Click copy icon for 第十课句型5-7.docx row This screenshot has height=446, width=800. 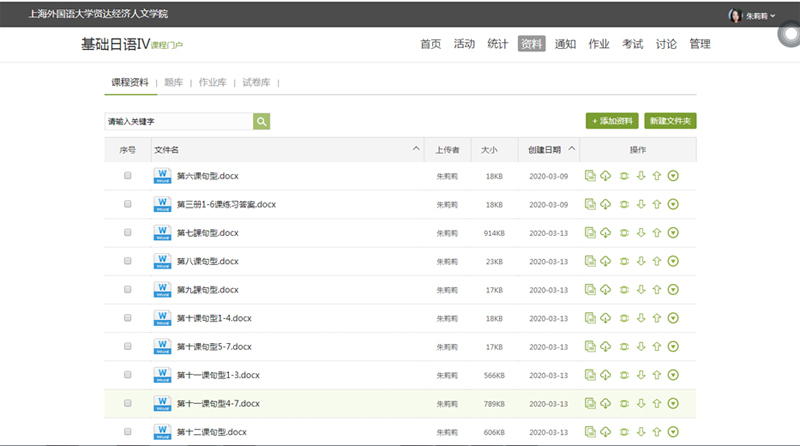tap(591, 347)
